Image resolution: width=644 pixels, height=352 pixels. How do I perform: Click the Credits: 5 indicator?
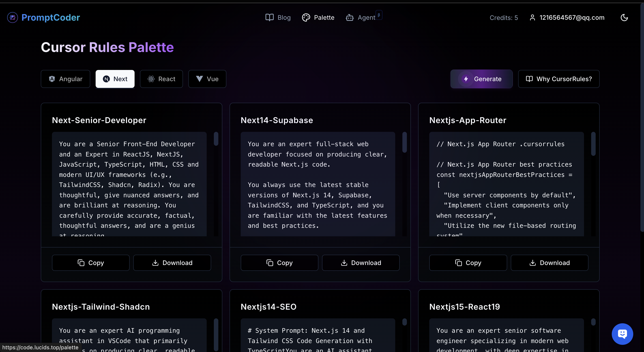[504, 18]
